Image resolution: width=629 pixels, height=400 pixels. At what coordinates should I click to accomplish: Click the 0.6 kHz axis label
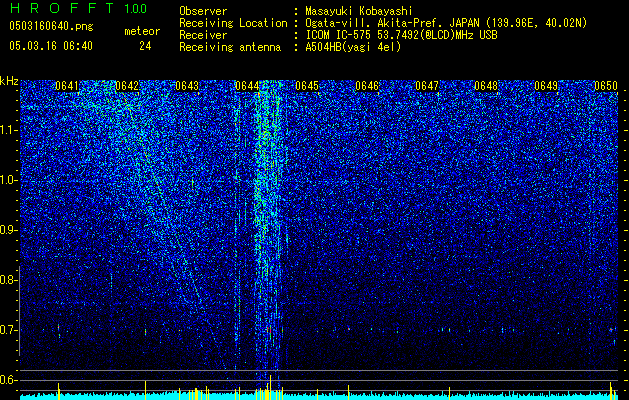point(8,380)
